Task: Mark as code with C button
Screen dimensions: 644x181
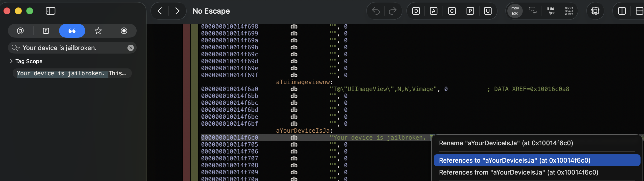Action: [x=452, y=11]
